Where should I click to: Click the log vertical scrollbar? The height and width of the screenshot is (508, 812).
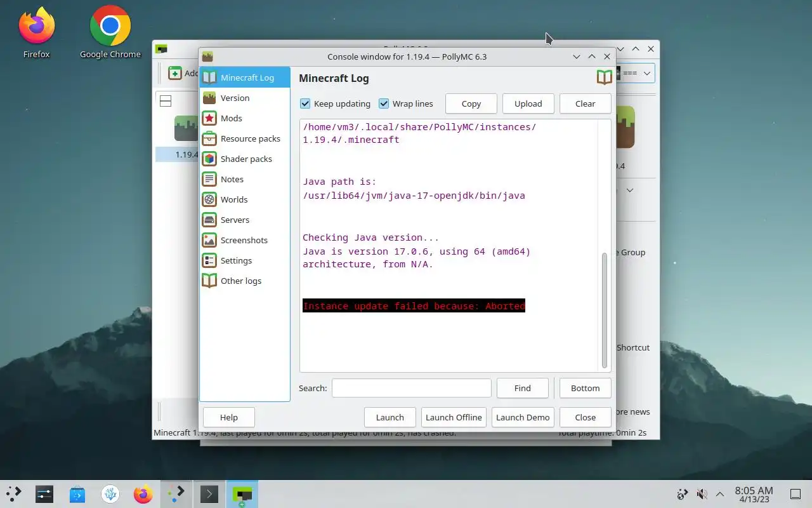tap(605, 310)
